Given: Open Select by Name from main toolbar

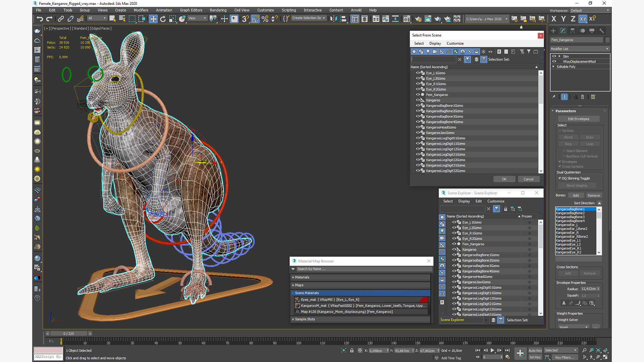Looking at the screenshot, I should point(122,19).
